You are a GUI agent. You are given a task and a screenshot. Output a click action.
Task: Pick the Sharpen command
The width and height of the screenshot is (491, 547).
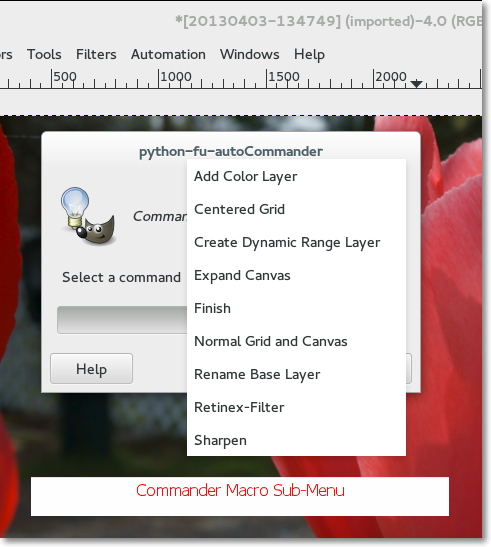[x=296, y=440]
